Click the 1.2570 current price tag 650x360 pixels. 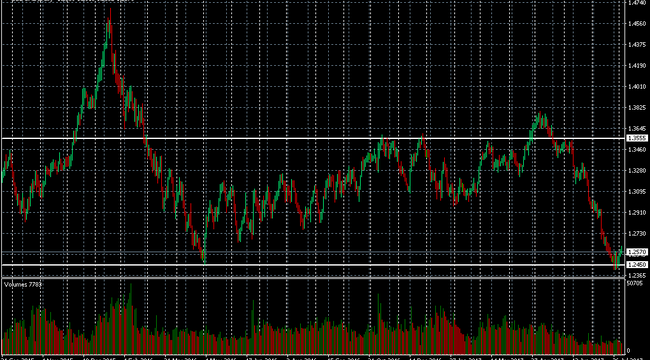pos(637,252)
